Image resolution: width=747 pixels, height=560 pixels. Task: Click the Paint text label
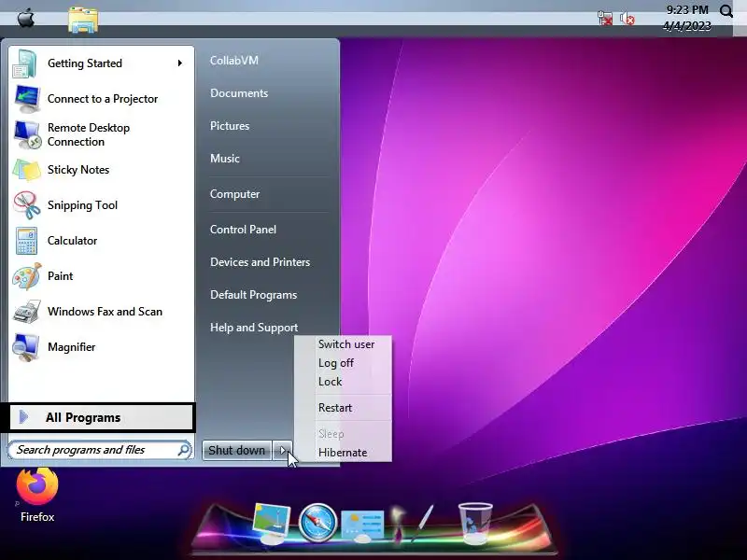click(x=61, y=276)
